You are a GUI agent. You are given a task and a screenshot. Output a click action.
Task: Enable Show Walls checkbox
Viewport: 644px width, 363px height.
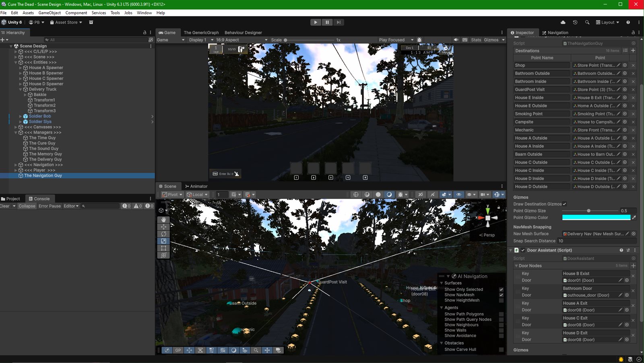click(x=501, y=330)
